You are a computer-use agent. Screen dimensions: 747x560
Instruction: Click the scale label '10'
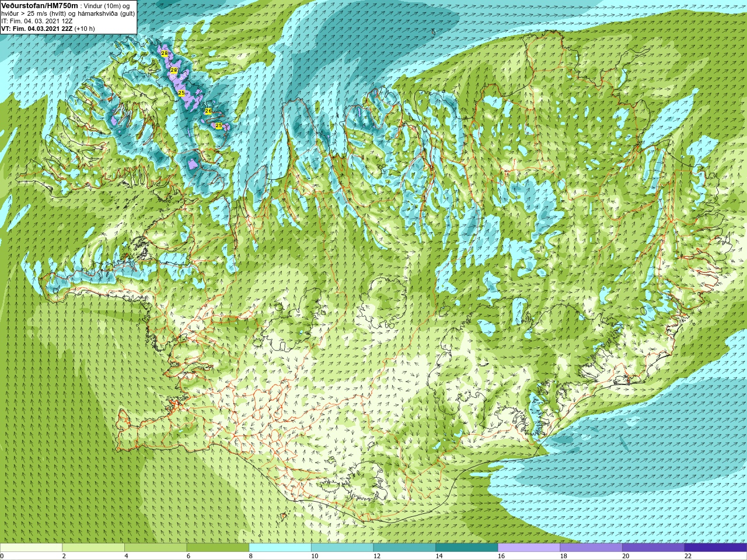coord(315,556)
